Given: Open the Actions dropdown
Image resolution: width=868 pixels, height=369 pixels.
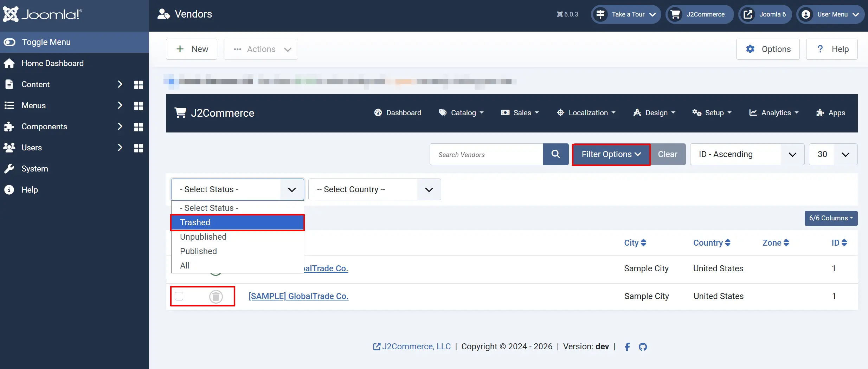Looking at the screenshot, I should (x=261, y=49).
